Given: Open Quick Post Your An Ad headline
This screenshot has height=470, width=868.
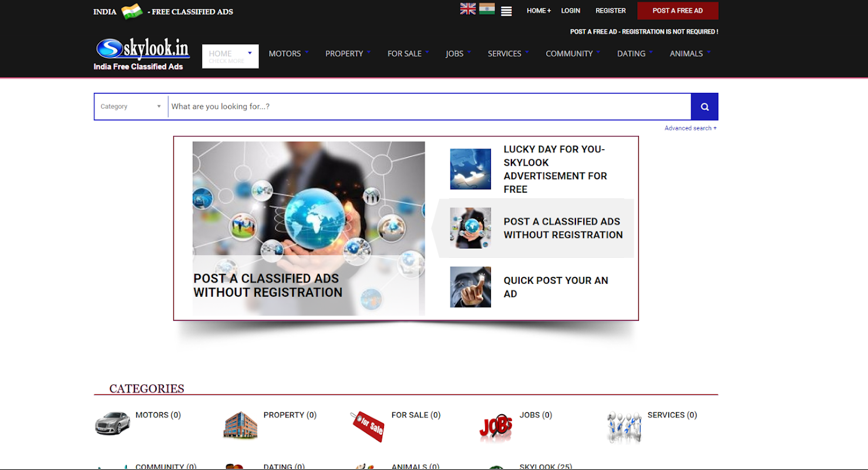Looking at the screenshot, I should pyautogui.click(x=556, y=287).
